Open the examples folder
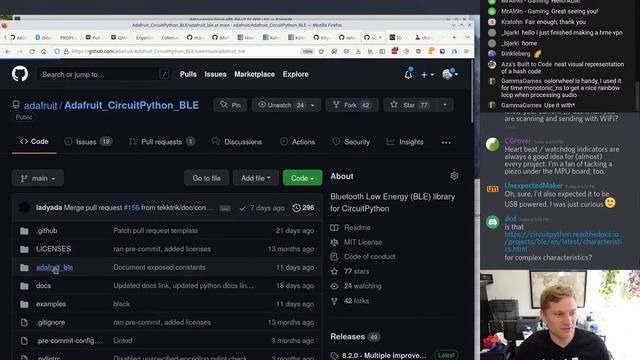 pos(51,304)
